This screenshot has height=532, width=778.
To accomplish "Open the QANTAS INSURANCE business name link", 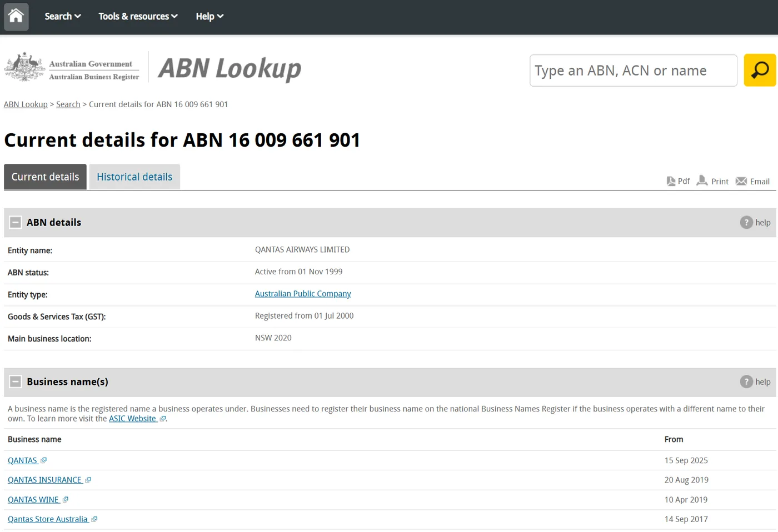I will 44,480.
